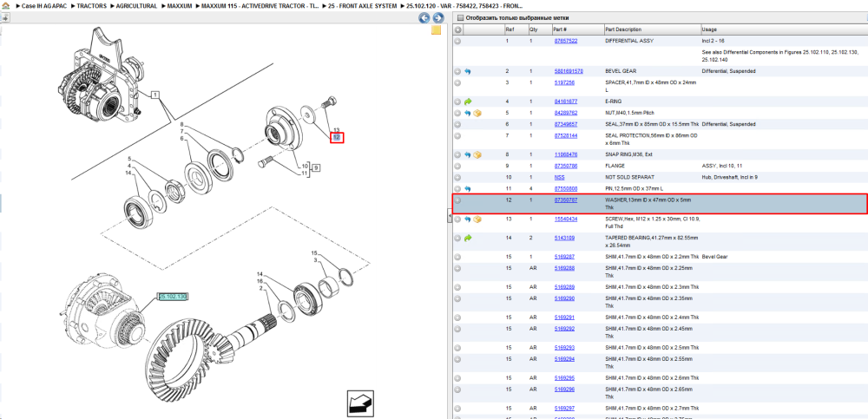
Task: Click green arrow icon for TAPERED BEARING row
Action: [468, 238]
